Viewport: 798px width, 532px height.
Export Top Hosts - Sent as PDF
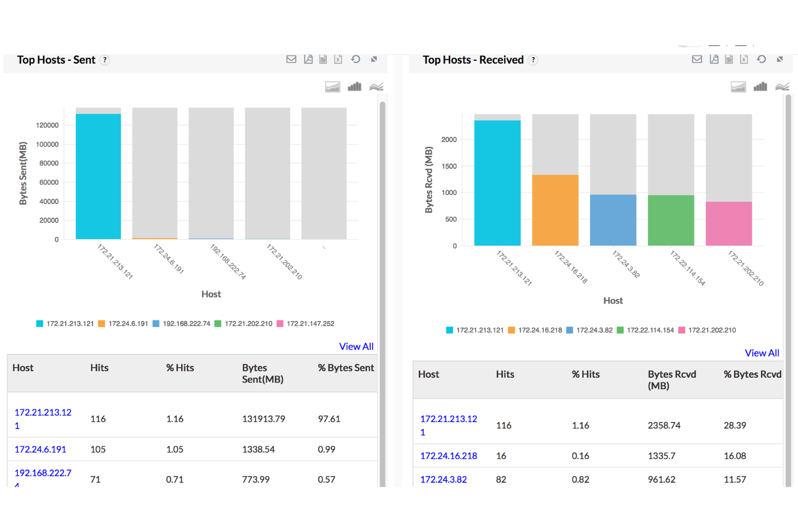click(308, 59)
